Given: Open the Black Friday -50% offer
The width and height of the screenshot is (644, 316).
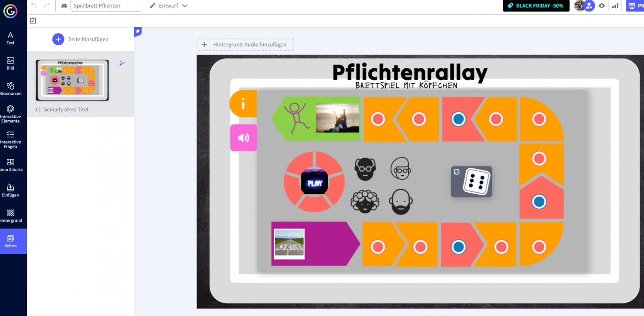Looking at the screenshot, I should click(x=536, y=5).
